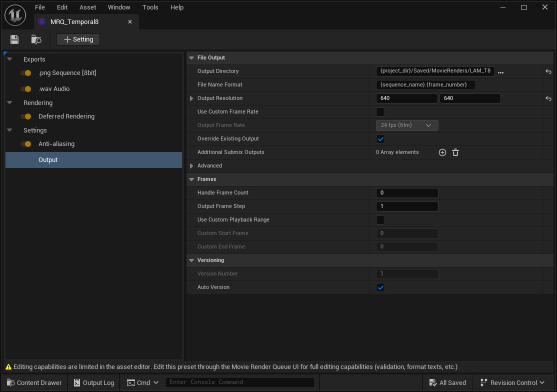Expand the Advanced section
Viewport: 557px width, 392px height.
(191, 166)
